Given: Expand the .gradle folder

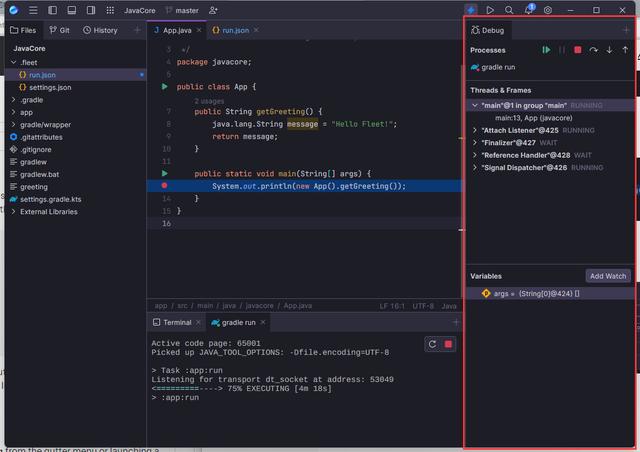Looking at the screenshot, I should click(13, 100).
